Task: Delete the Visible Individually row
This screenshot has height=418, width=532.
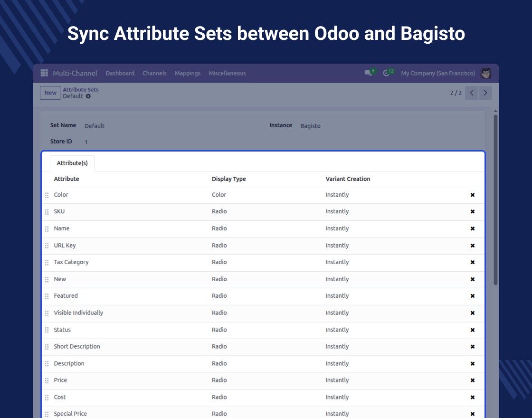Action: (x=472, y=313)
